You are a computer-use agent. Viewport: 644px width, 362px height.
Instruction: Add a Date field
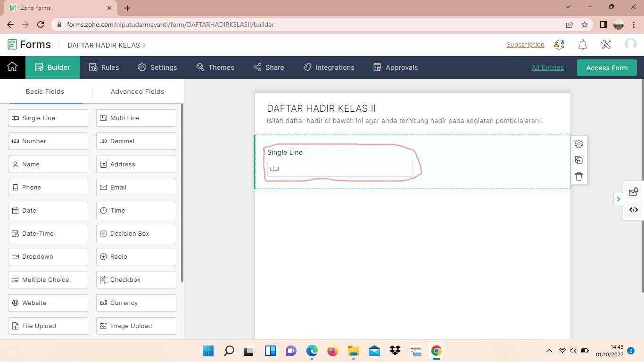[x=48, y=211]
